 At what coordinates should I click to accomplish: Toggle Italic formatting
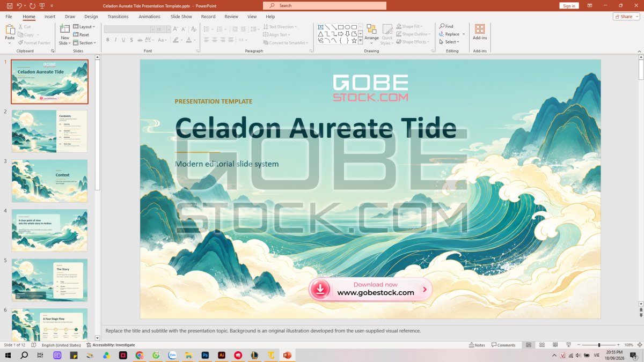[x=115, y=40]
